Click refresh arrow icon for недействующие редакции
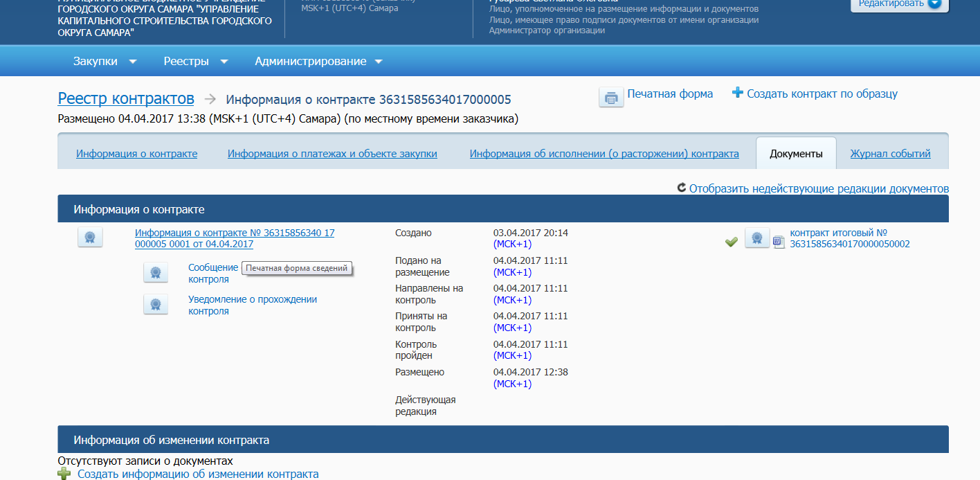980x480 pixels. [x=682, y=188]
